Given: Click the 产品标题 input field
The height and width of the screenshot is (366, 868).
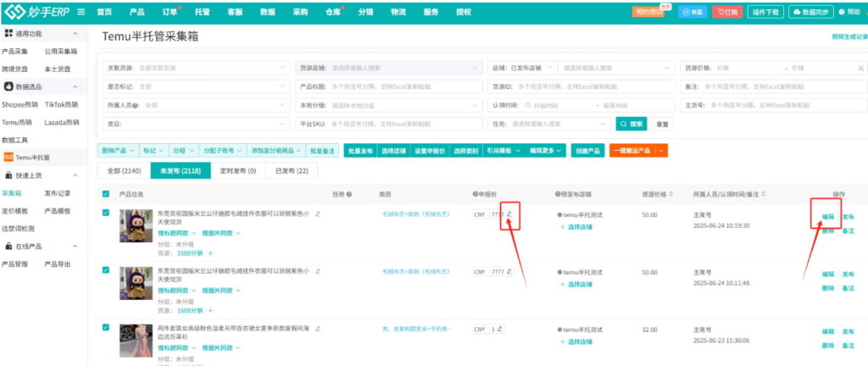Looking at the screenshot, I should [389, 86].
